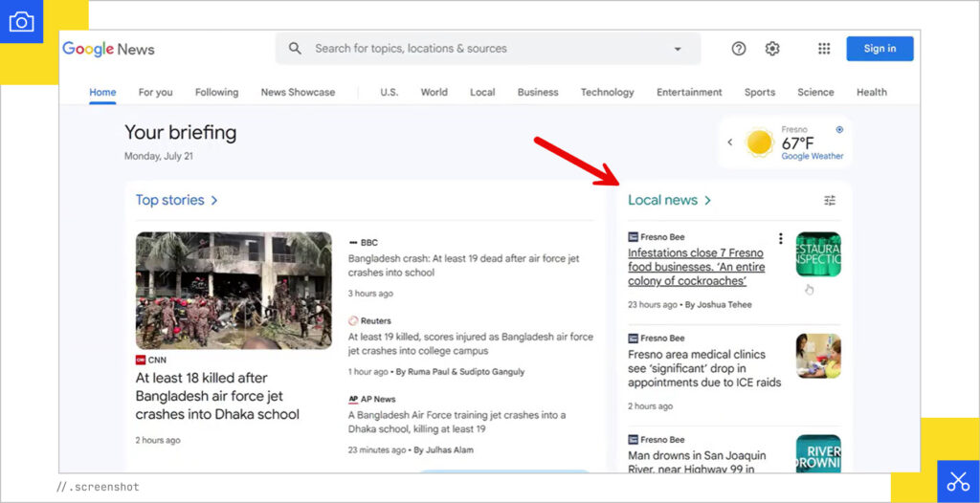The height and width of the screenshot is (503, 980).
Task: Open medical clinic story thumbnail
Action: point(819,356)
